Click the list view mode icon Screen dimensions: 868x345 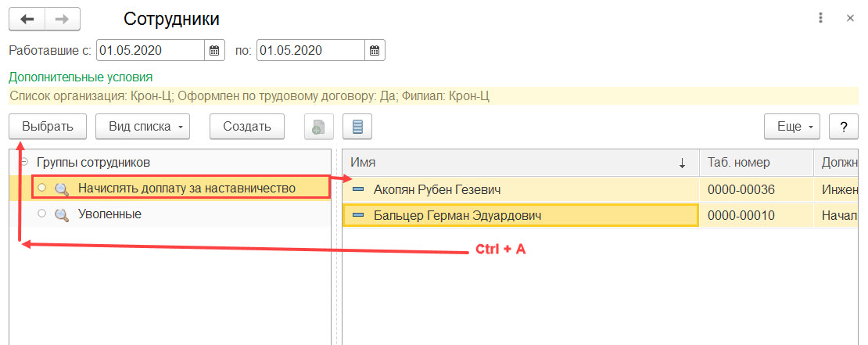tap(357, 126)
